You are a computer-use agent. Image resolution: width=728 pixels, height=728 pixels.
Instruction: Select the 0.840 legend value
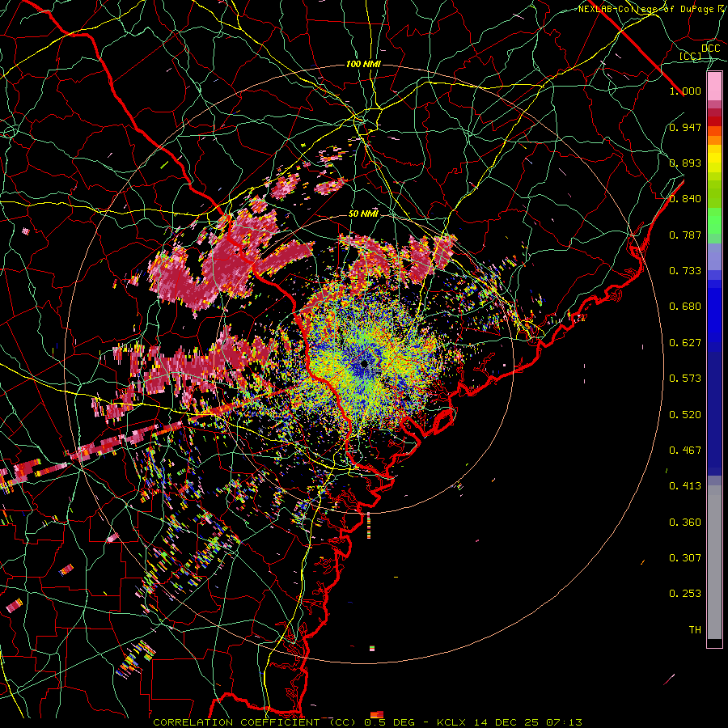coord(685,199)
